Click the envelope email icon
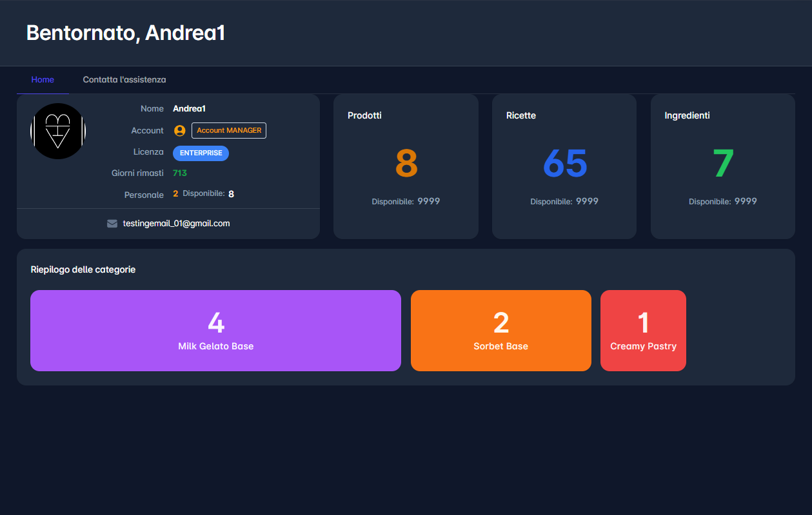The height and width of the screenshot is (515, 812). 112,224
